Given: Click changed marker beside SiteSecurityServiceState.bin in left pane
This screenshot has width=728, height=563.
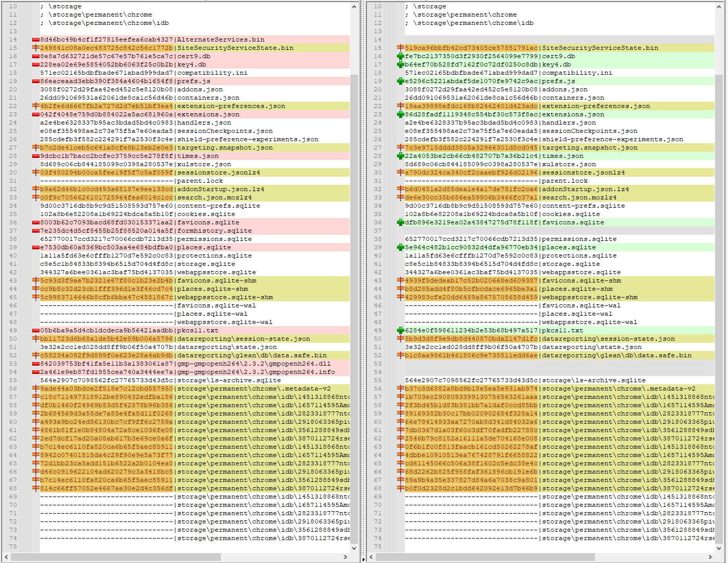Looking at the screenshot, I should tap(36, 48).
